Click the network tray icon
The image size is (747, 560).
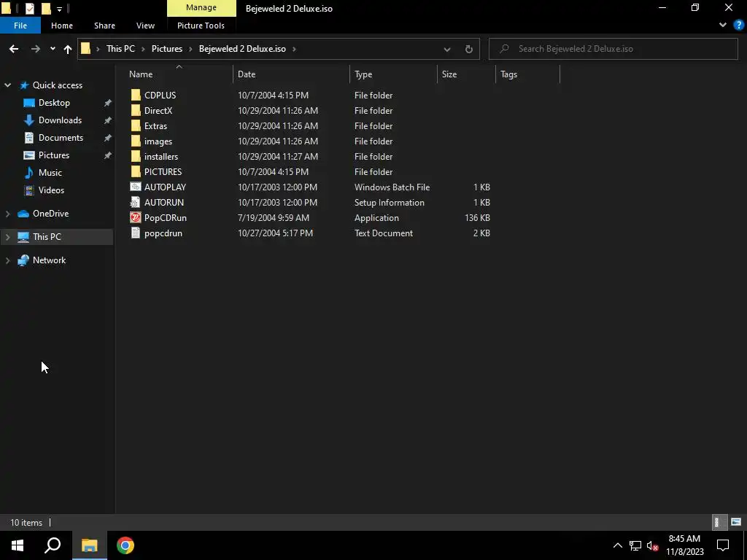click(635, 545)
